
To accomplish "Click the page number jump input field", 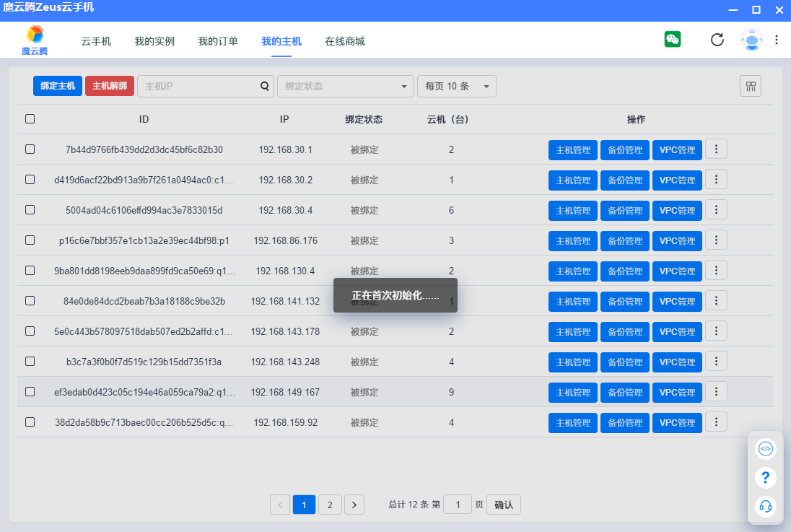I will (x=458, y=505).
